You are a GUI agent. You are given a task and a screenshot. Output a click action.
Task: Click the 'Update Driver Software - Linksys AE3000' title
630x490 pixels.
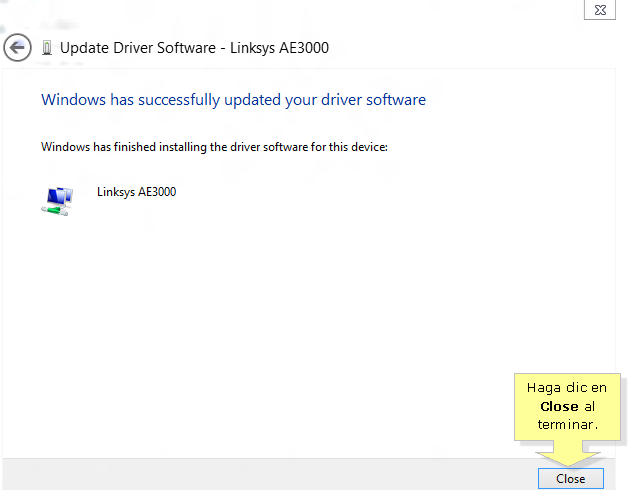click(x=194, y=48)
